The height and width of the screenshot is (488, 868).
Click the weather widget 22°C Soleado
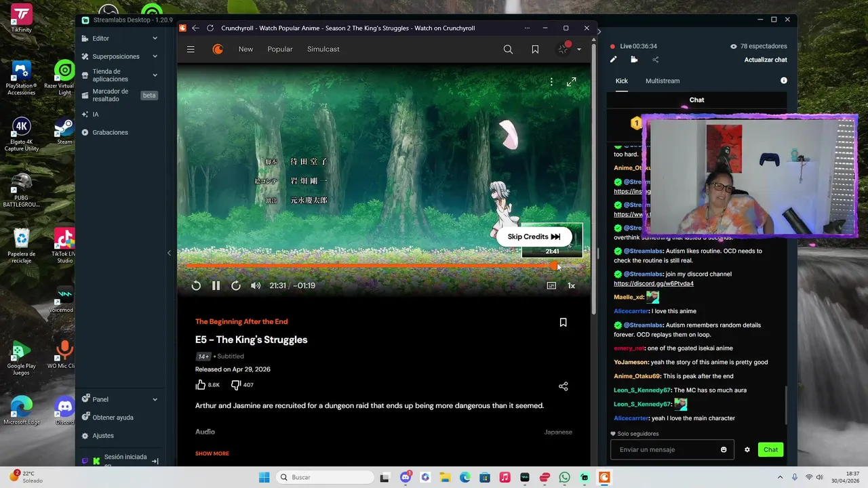point(26,477)
